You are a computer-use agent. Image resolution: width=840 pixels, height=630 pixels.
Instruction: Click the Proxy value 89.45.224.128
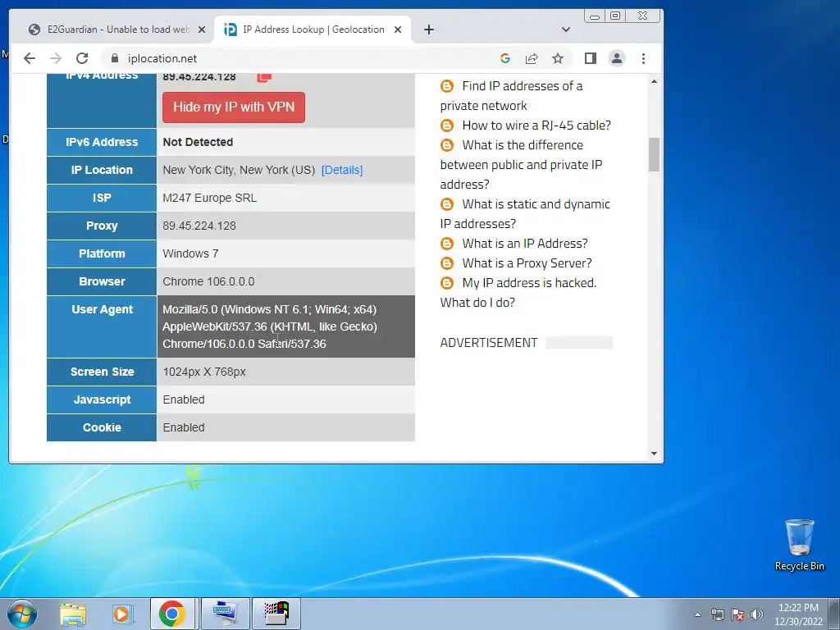[x=199, y=226]
